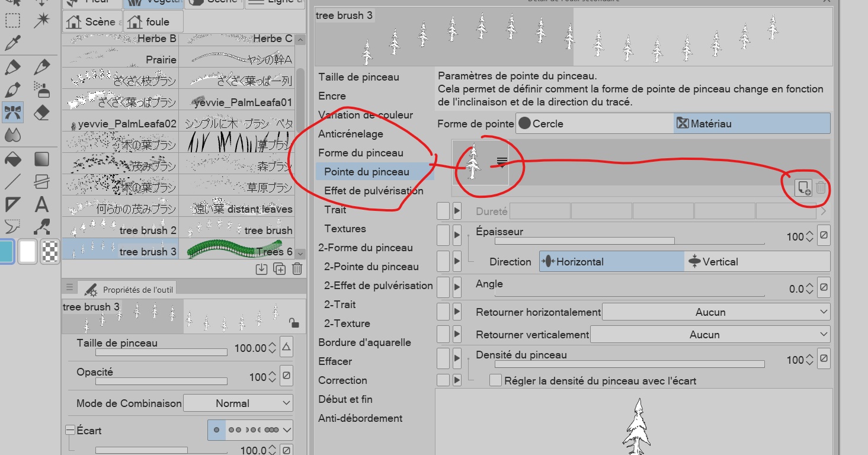Viewport: 868px width, 455px height.
Task: Set tip direction to Vertical
Action: (757, 261)
